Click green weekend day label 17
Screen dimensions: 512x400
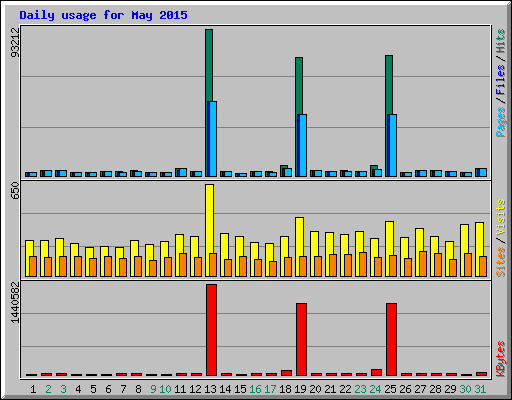[x=270, y=389]
